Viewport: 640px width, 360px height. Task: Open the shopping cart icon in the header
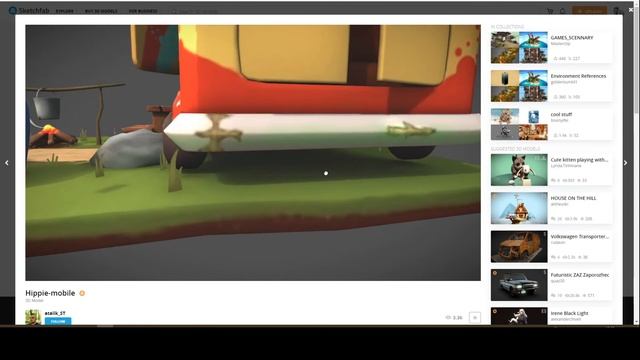click(550, 11)
